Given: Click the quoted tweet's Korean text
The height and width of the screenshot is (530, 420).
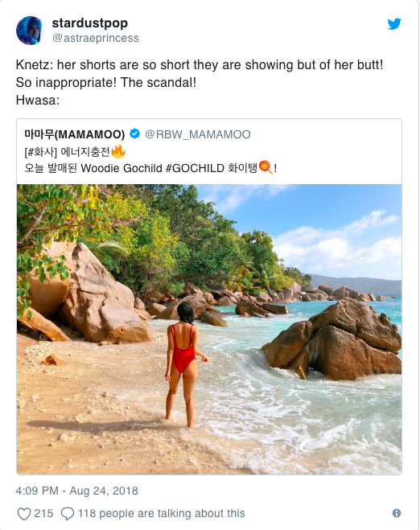Looking at the screenshot, I should pos(150,160).
